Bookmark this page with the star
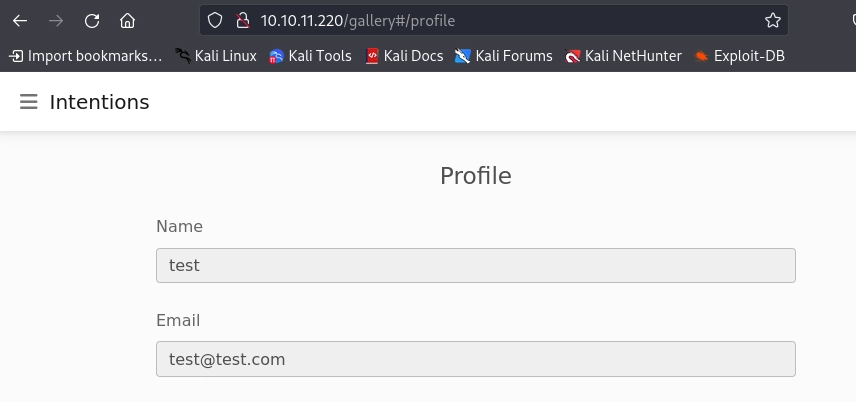This screenshot has height=402, width=856. [772, 20]
